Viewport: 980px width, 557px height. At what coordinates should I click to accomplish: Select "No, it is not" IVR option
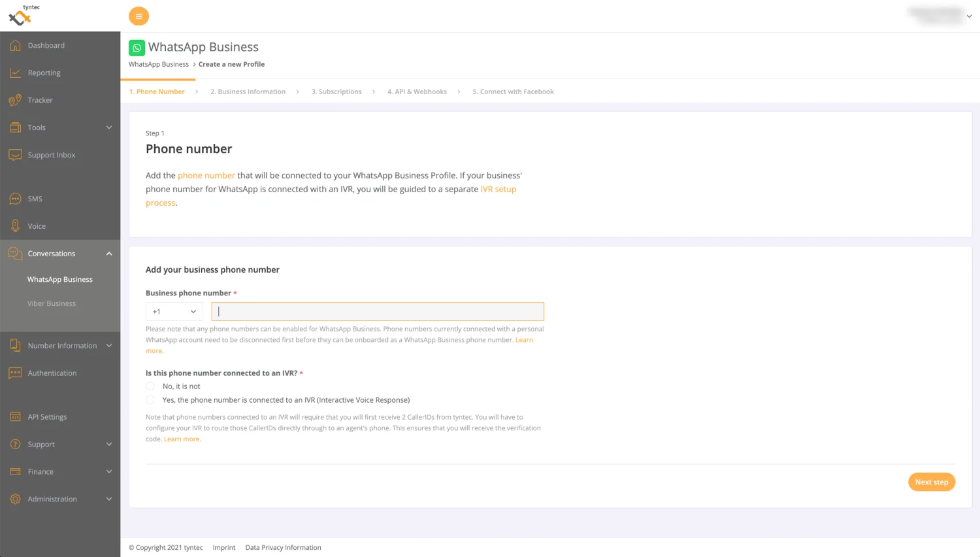point(150,386)
